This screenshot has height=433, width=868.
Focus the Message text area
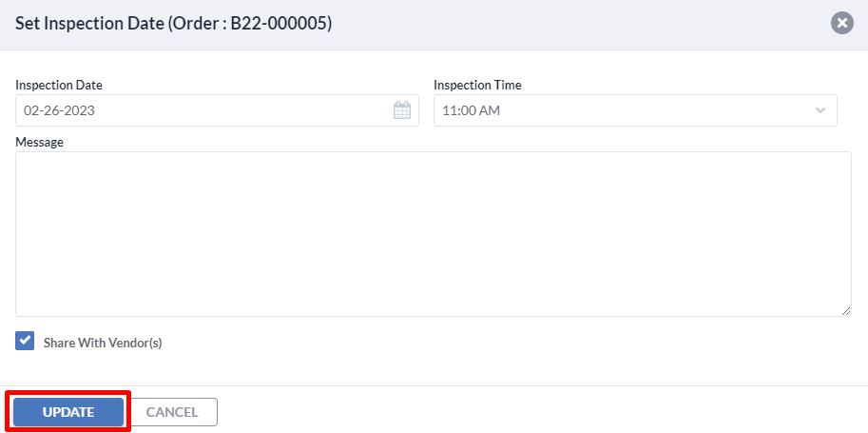click(x=434, y=234)
